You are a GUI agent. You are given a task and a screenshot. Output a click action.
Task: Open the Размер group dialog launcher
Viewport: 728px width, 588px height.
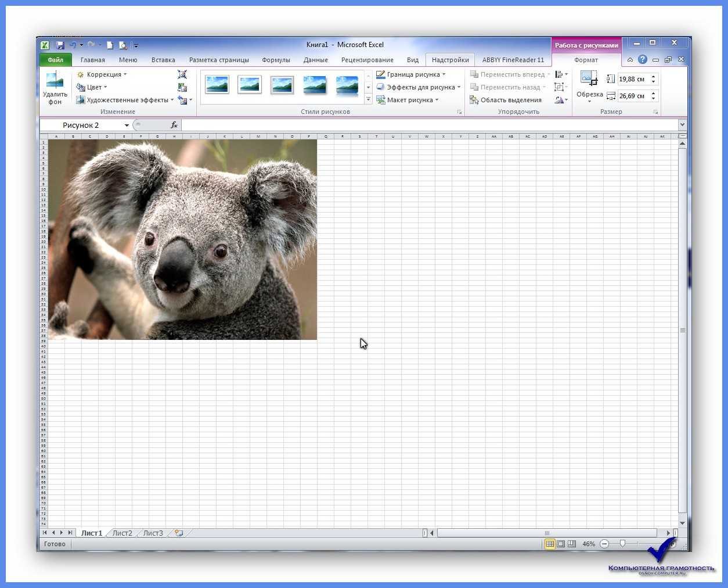(656, 112)
